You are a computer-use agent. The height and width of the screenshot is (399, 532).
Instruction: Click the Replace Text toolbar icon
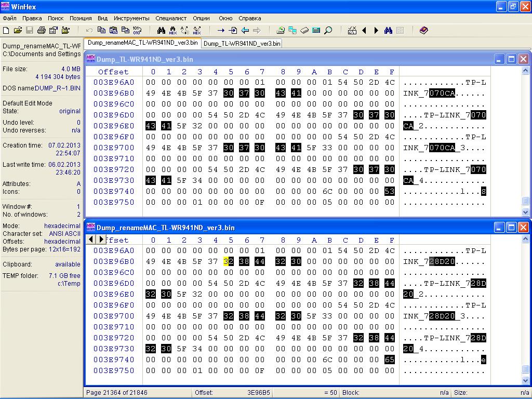tap(185, 31)
